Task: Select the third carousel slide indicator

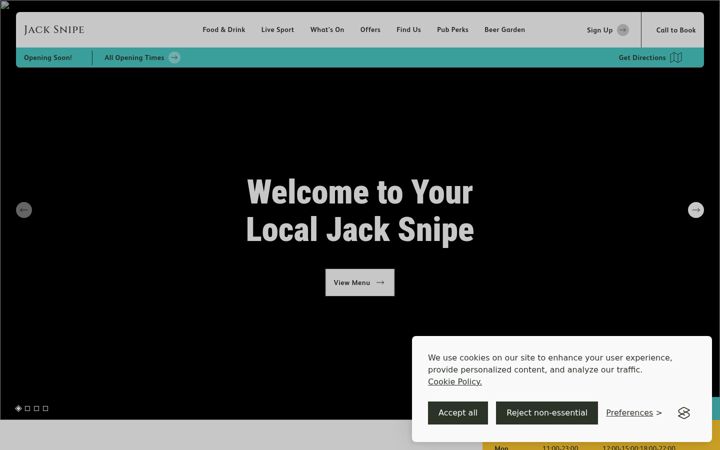Action: (37, 408)
